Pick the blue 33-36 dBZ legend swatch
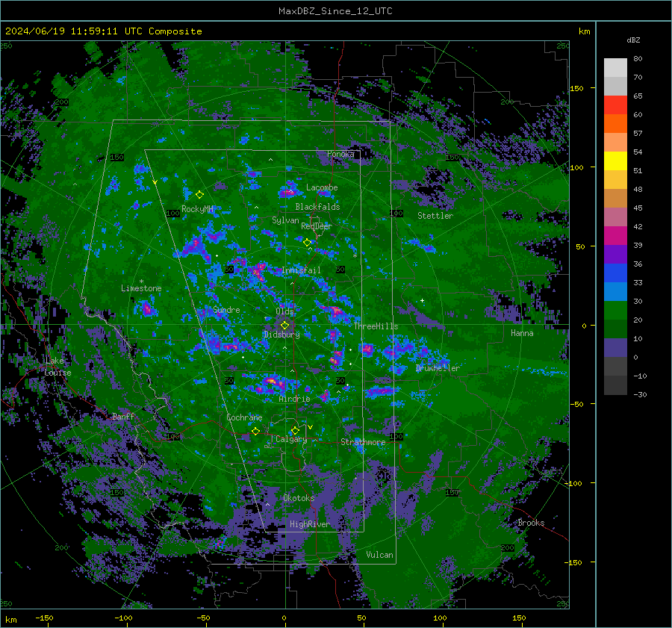This screenshot has height=628, width=672. click(x=615, y=273)
